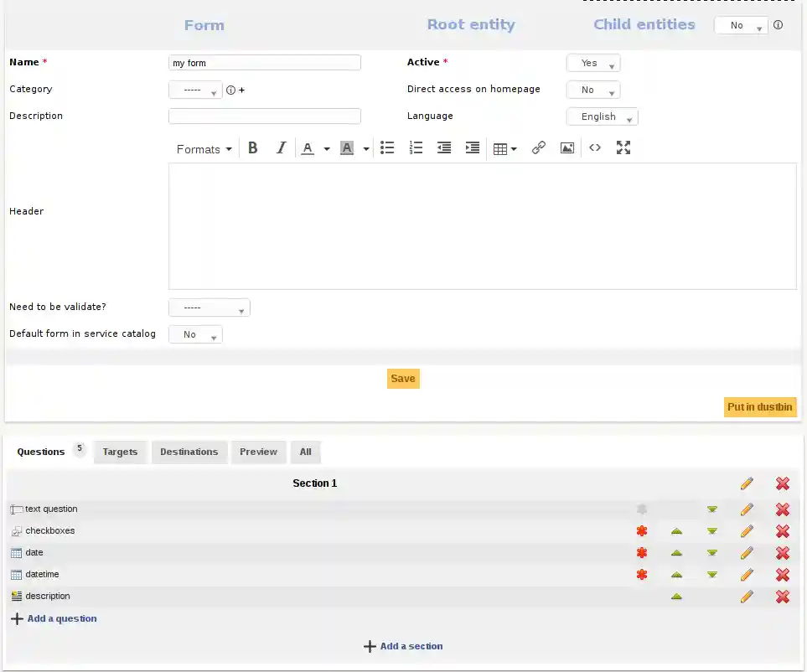Click the Save button
This screenshot has width=807, height=672.
point(403,379)
